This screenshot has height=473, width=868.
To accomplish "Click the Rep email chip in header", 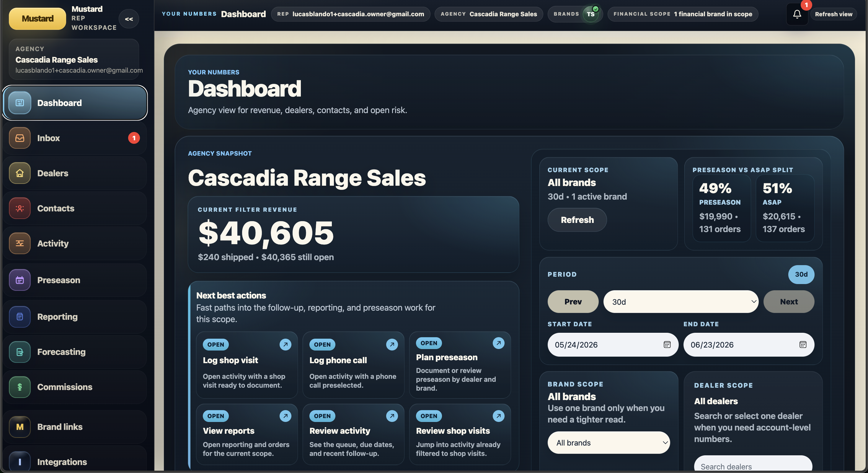I will pyautogui.click(x=350, y=14).
